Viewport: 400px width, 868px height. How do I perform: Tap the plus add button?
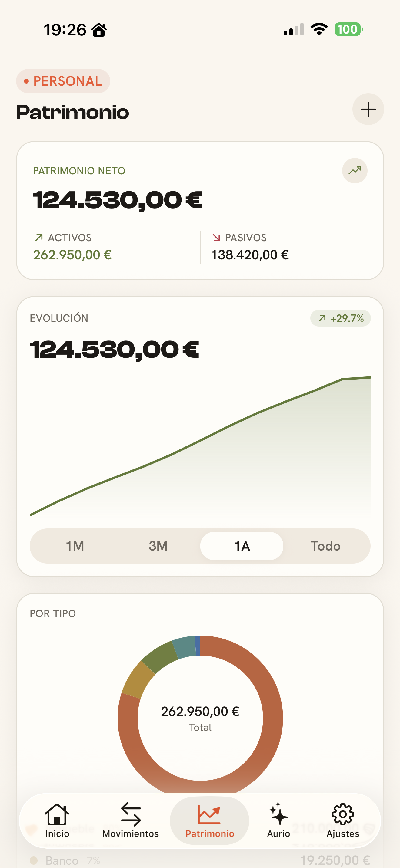[x=368, y=109]
